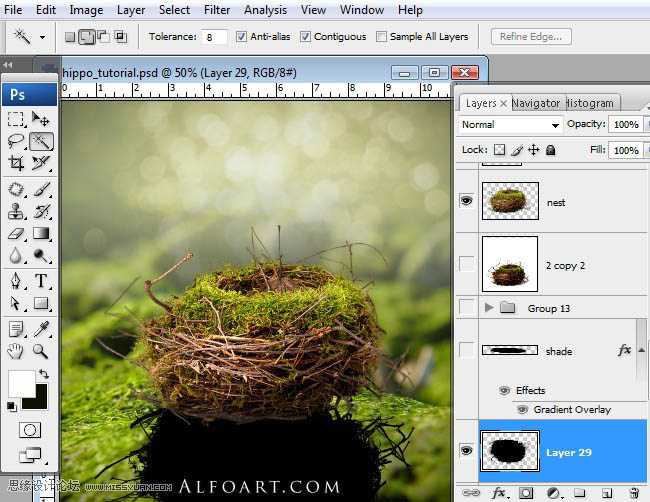Enable Sample All Layers checkbox

point(381,36)
